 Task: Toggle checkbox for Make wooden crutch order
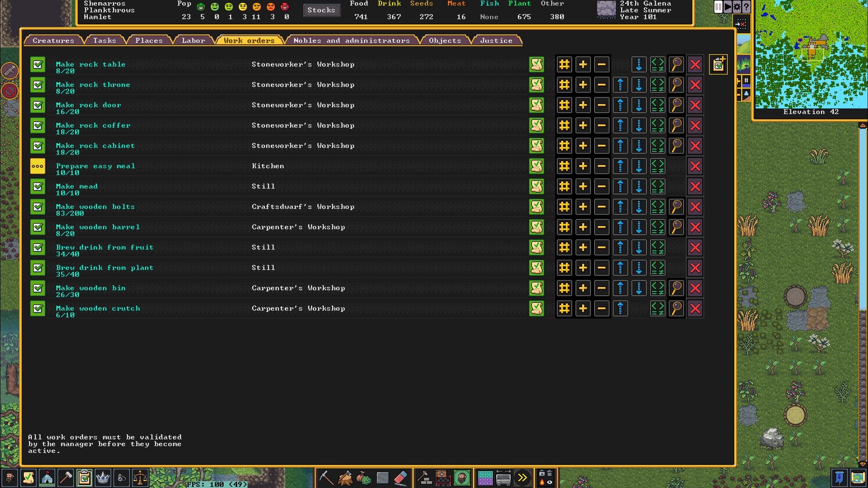point(38,309)
